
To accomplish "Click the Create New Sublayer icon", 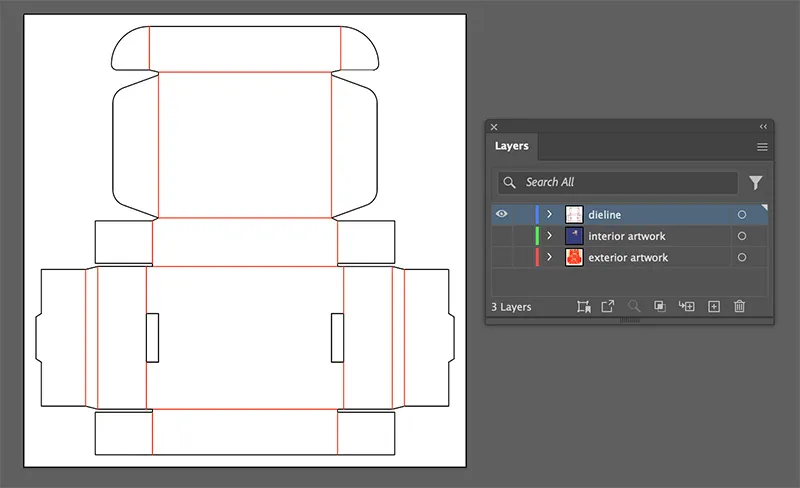I will 686,307.
